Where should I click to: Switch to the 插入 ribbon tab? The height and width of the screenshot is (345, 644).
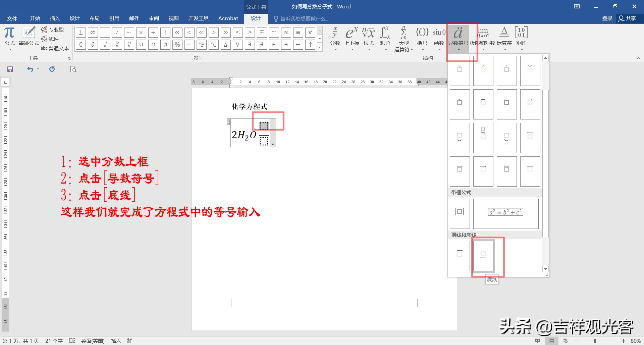55,18
